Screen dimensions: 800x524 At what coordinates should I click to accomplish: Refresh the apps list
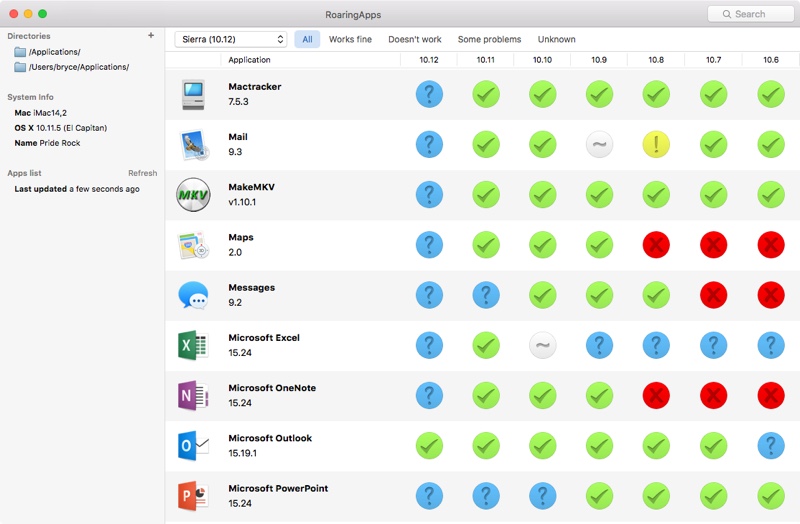pos(142,173)
